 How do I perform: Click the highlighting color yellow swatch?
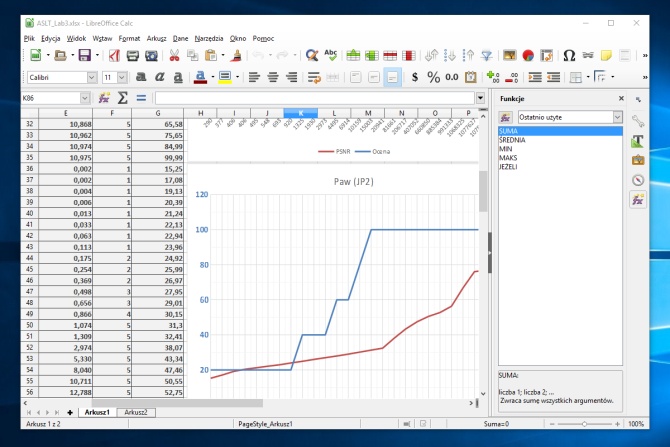pyautogui.click(x=223, y=76)
